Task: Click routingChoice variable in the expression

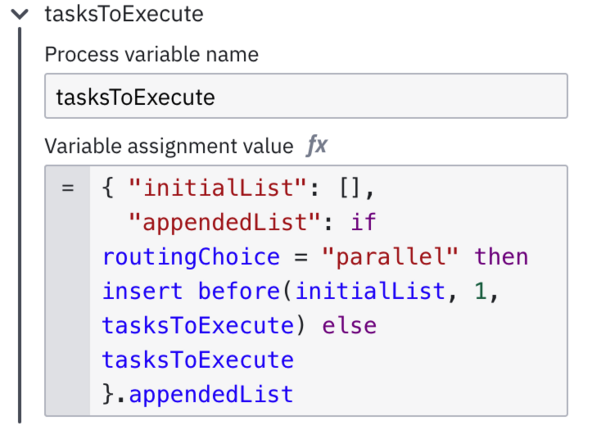Action: click(x=191, y=256)
